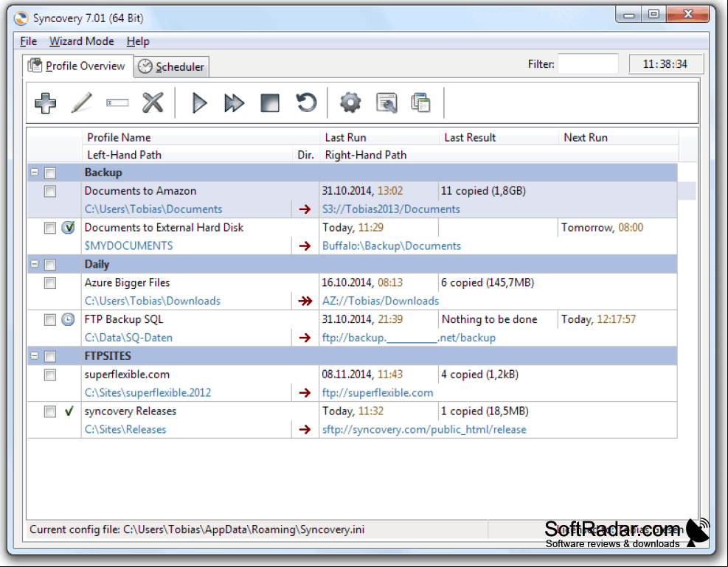728x567 pixels.
Task: Collapse the Backup group
Action: (35, 172)
